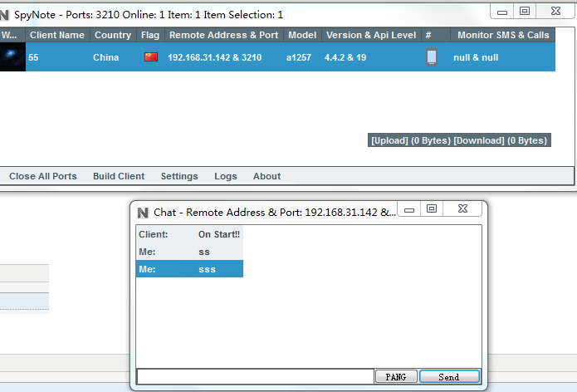Sort by the Client Name column header
The width and height of the screenshot is (577, 392).
57,35
